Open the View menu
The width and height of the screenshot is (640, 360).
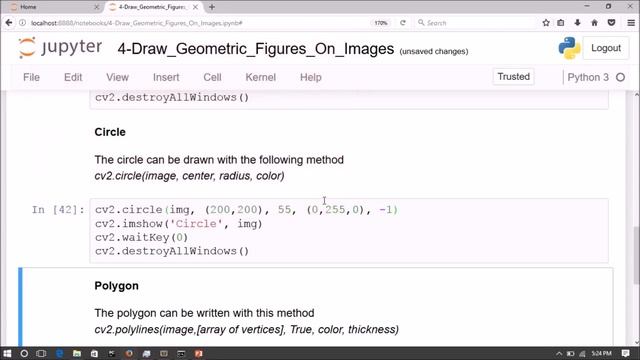tap(118, 77)
